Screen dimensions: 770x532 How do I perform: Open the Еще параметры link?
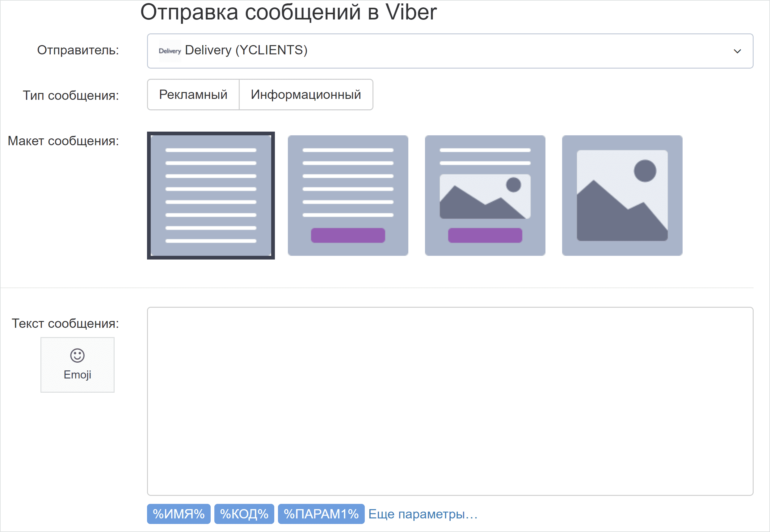click(x=423, y=514)
